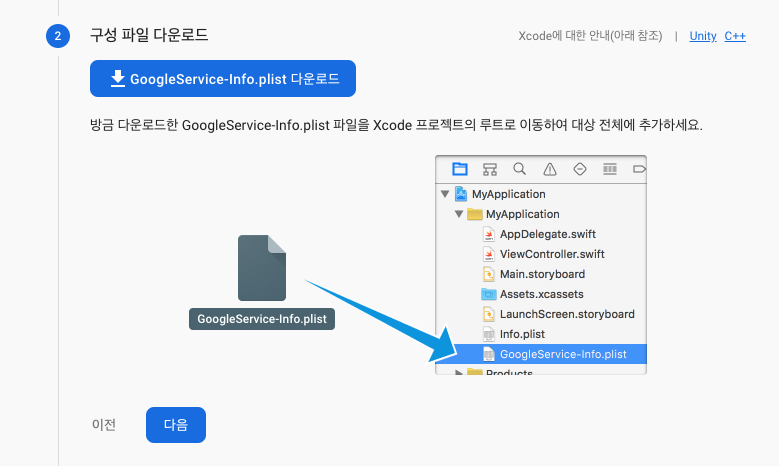Expand the Products folder triangle
779x466 pixels.
point(459,372)
